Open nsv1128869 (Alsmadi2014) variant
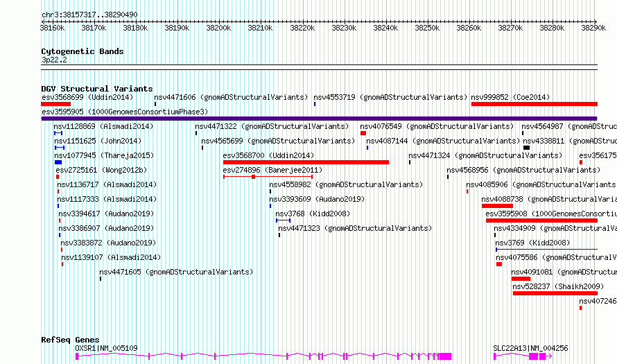This screenshot has width=617, height=364. point(103,126)
